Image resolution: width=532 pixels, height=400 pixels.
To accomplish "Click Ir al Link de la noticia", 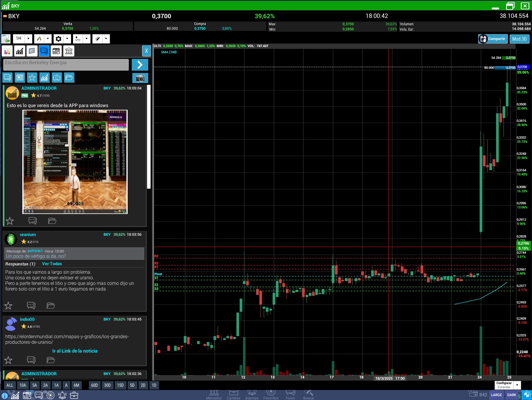I will pos(75,351).
